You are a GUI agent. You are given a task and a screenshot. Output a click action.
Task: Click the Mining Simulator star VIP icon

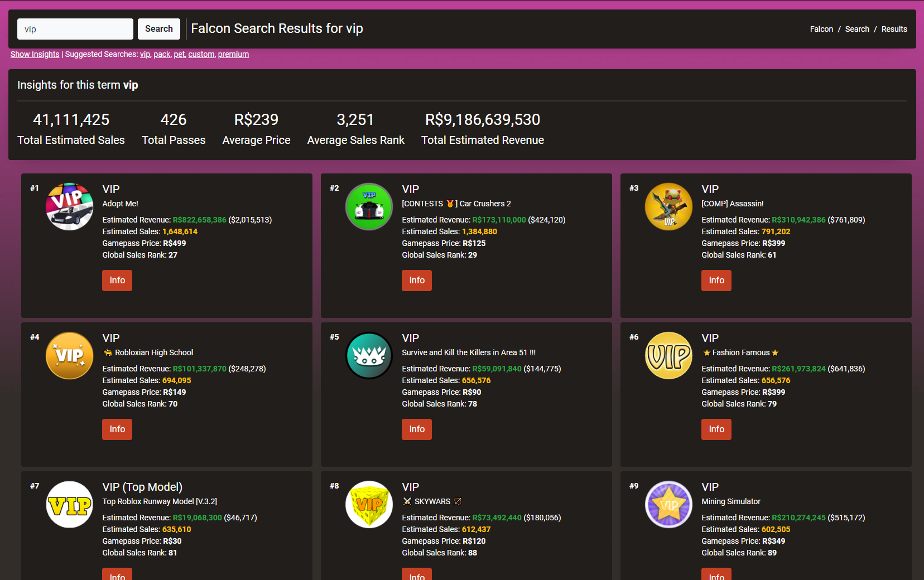point(668,504)
